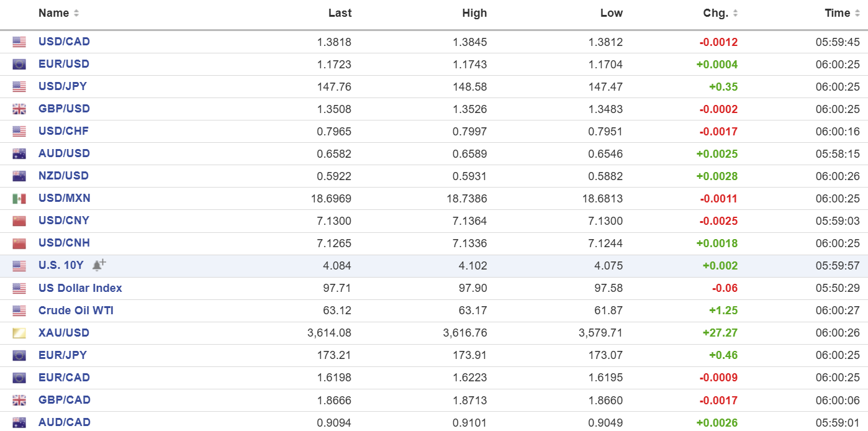868x431 pixels.
Task: Click the Last column header
Action: tap(340, 13)
